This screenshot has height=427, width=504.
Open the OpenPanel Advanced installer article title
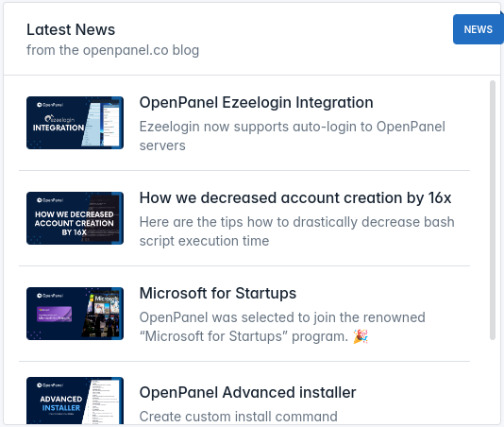coord(247,393)
